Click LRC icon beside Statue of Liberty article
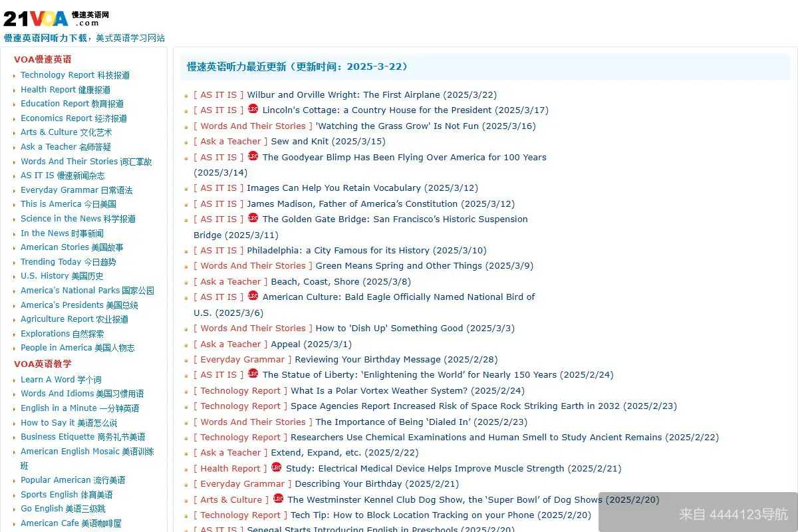This screenshot has height=532, width=798. click(x=253, y=374)
